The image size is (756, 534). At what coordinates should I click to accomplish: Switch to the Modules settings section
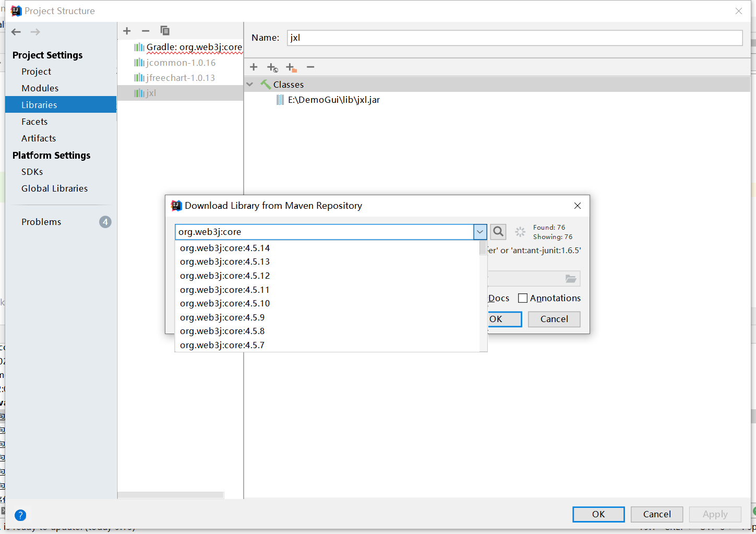(x=39, y=88)
